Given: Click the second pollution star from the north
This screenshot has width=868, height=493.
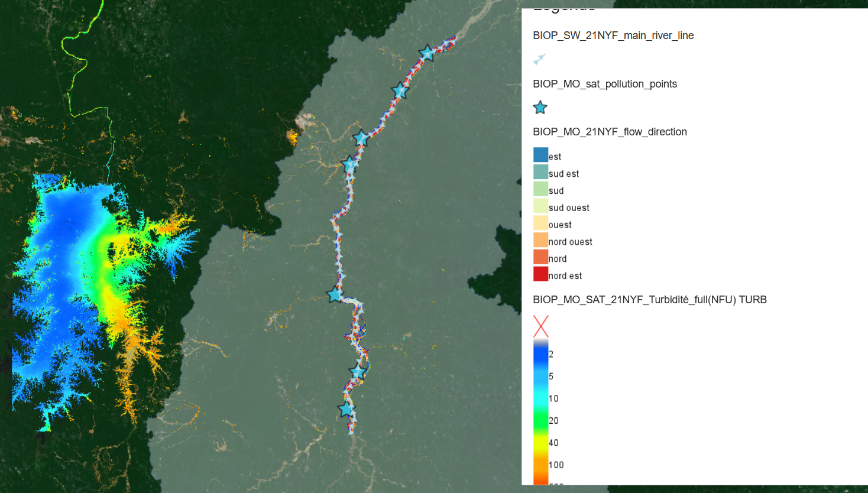Looking at the screenshot, I should point(400,90).
